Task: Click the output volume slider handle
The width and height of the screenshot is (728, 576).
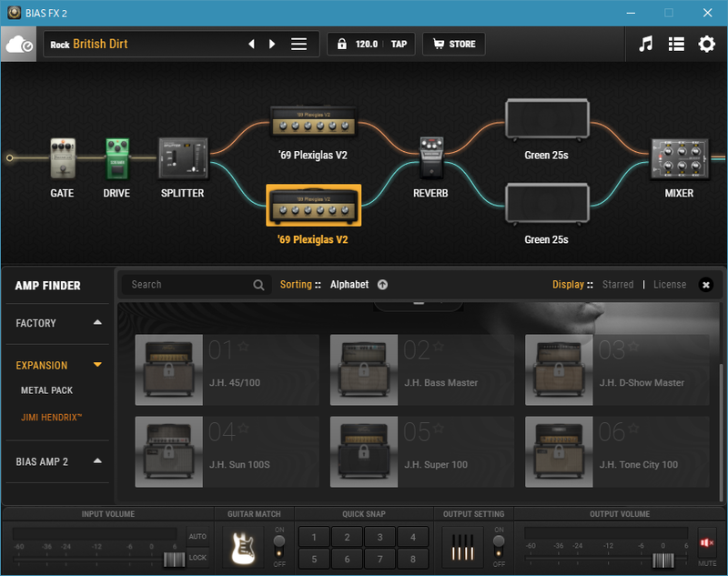Action: (x=663, y=561)
